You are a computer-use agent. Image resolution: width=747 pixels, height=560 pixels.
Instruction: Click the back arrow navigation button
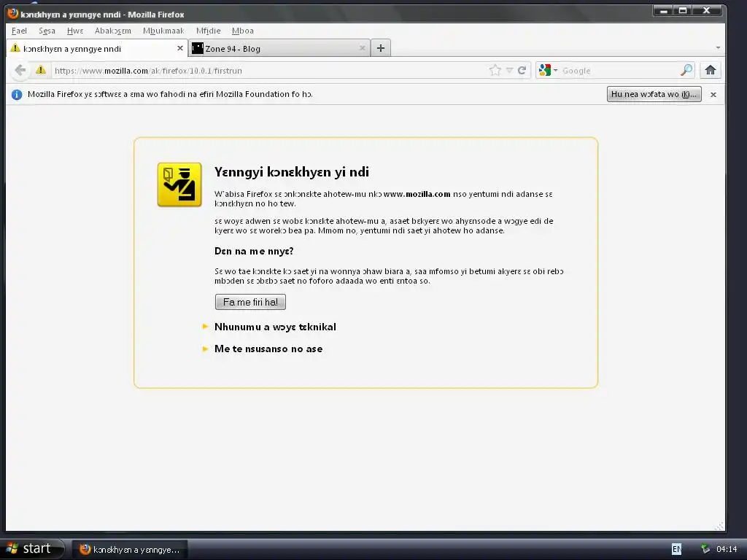(x=20, y=71)
